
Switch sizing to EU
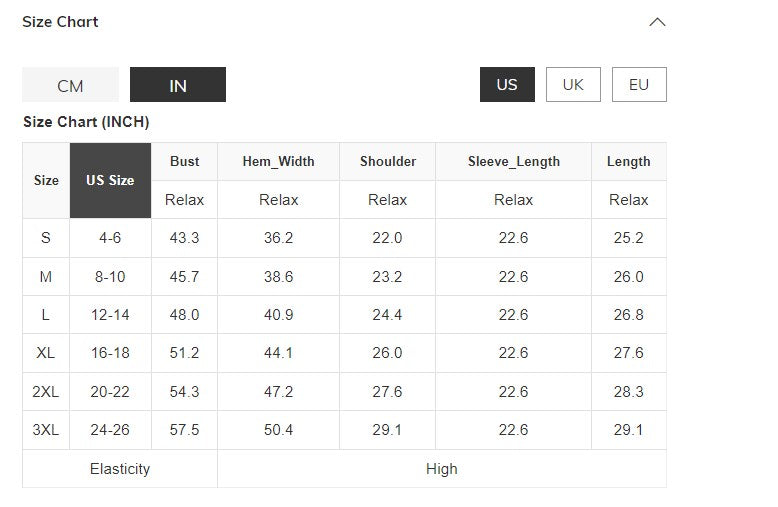pyautogui.click(x=639, y=85)
